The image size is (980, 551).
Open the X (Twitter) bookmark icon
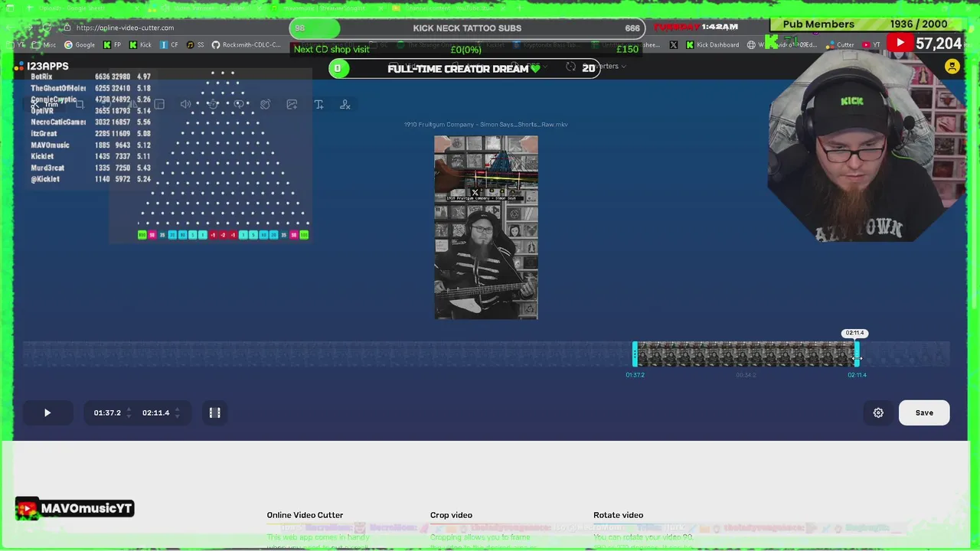(x=673, y=45)
